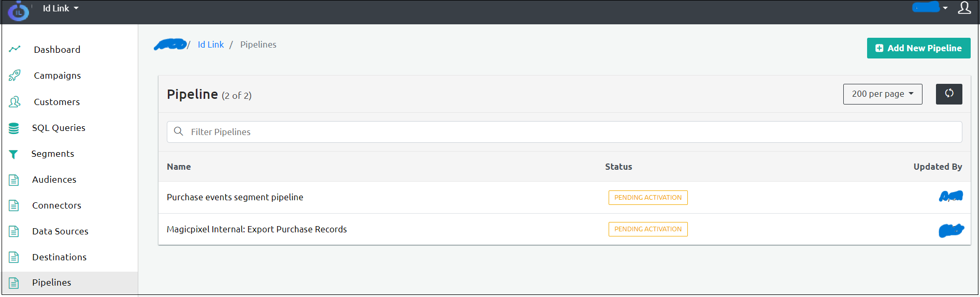Click the Add New Pipeline button
This screenshot has height=297, width=980.
point(918,48)
